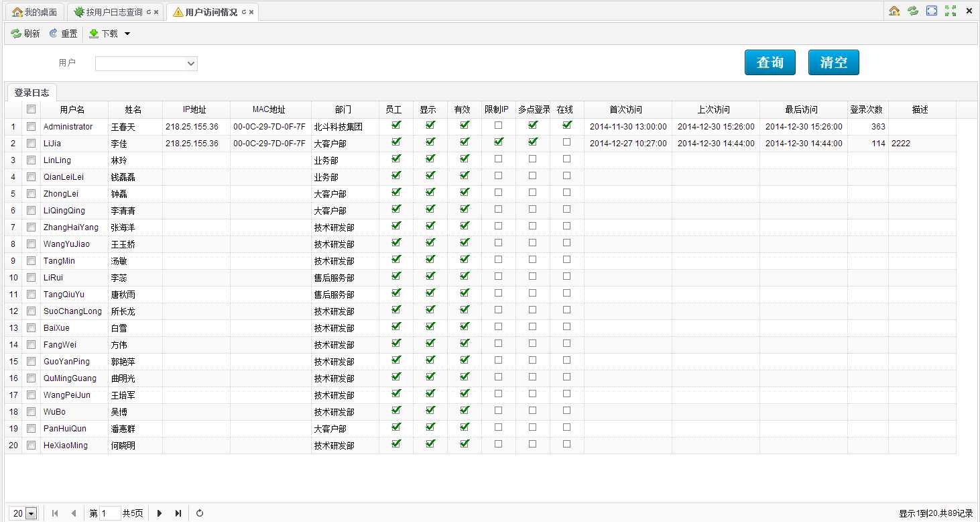Check the row checkbox for HeXiaoMing
This screenshot has width=980, height=522.
point(31,445)
